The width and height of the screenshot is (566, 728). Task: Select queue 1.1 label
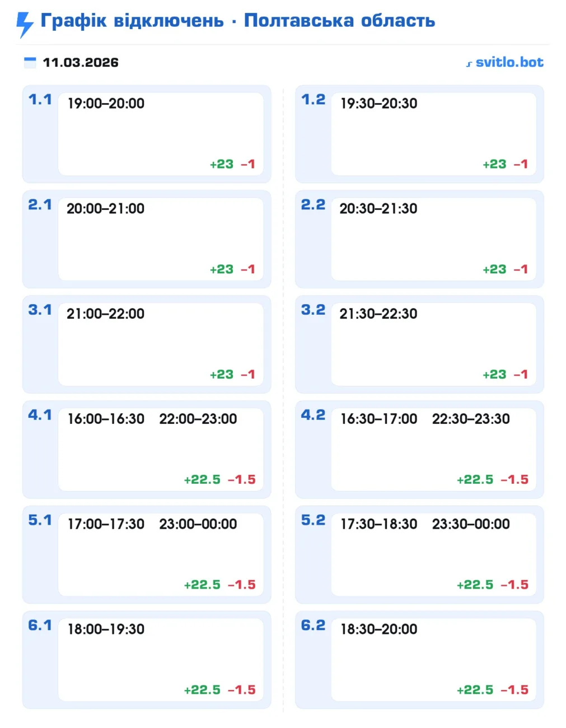pyautogui.click(x=40, y=100)
